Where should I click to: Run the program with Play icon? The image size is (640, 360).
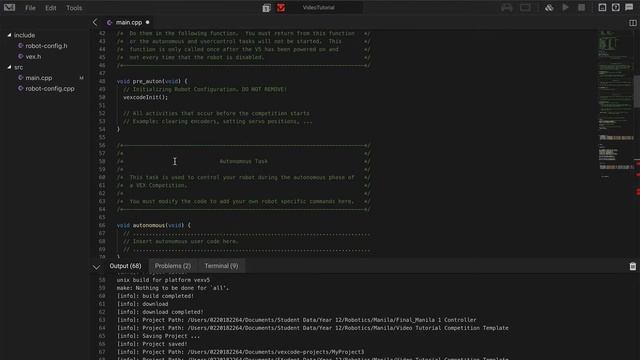(565, 7)
